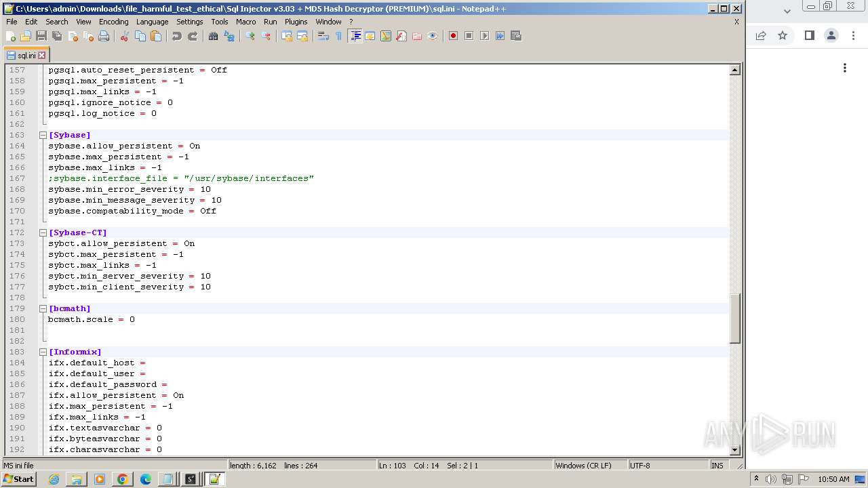Click the Paste clipboard icon

tap(156, 36)
